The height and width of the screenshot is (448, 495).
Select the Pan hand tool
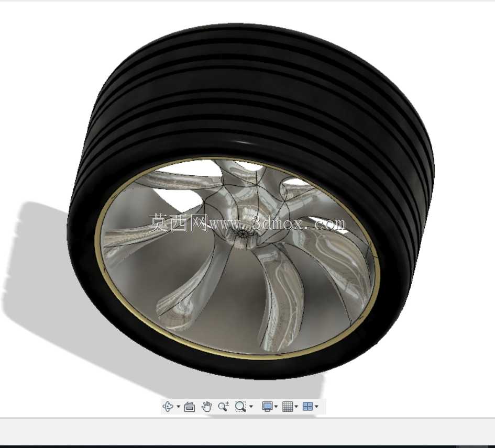[x=206, y=406]
